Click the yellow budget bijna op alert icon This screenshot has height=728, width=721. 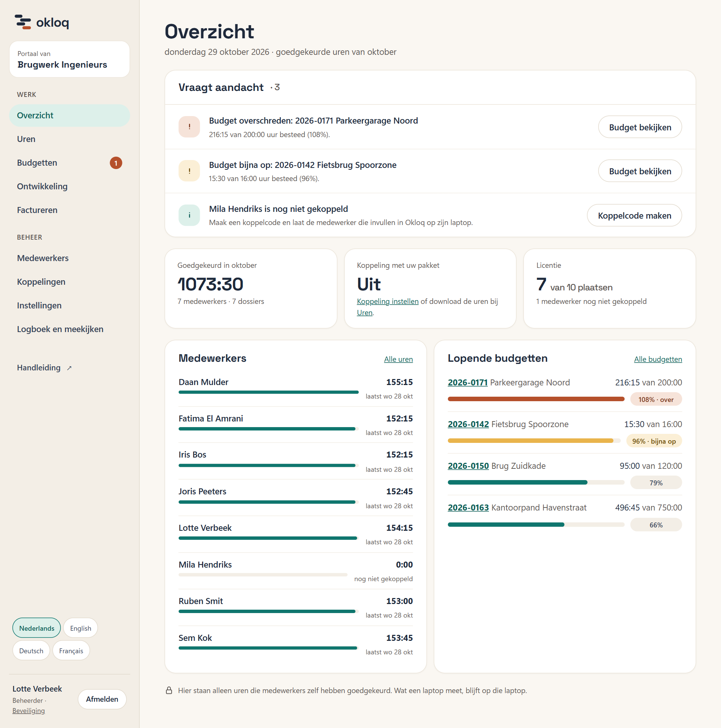click(x=189, y=171)
